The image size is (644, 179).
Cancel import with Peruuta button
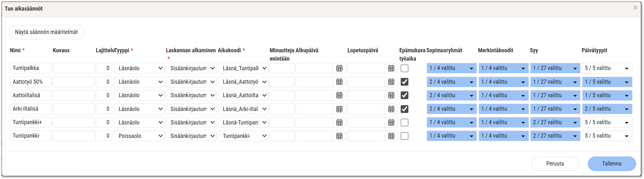(x=555, y=164)
